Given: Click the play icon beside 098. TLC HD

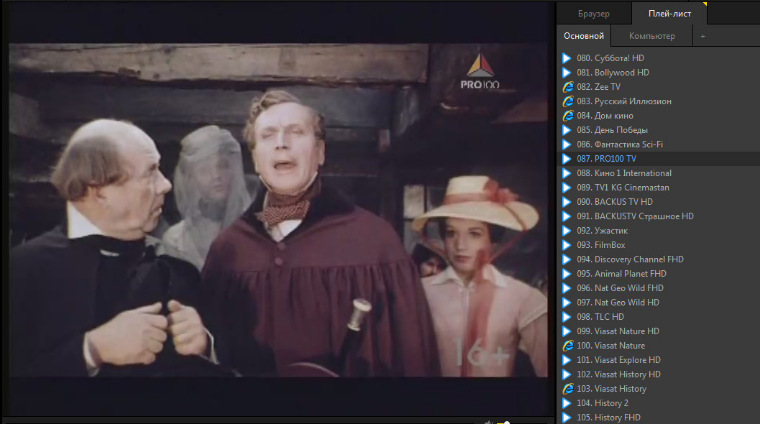Looking at the screenshot, I should pyautogui.click(x=567, y=317).
